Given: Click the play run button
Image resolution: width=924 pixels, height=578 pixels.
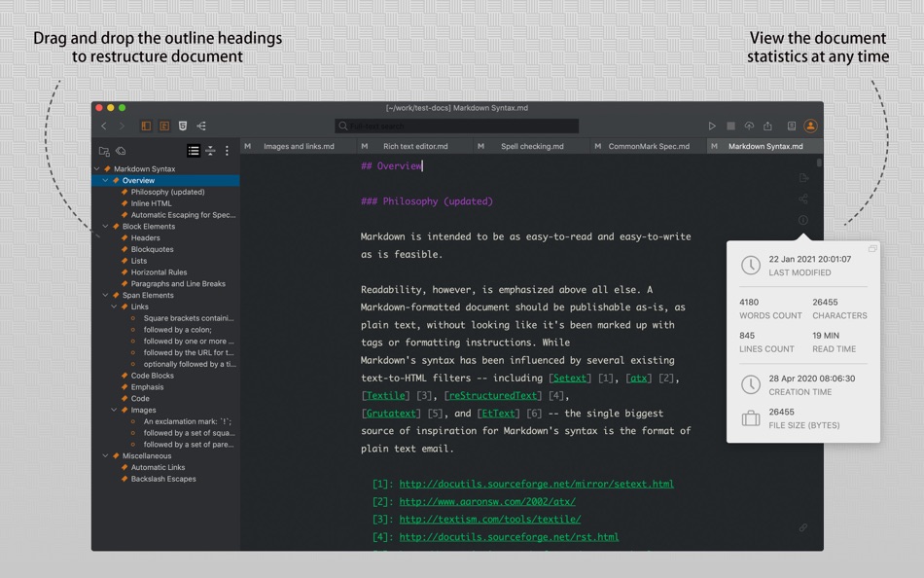Looking at the screenshot, I should pos(712,126).
